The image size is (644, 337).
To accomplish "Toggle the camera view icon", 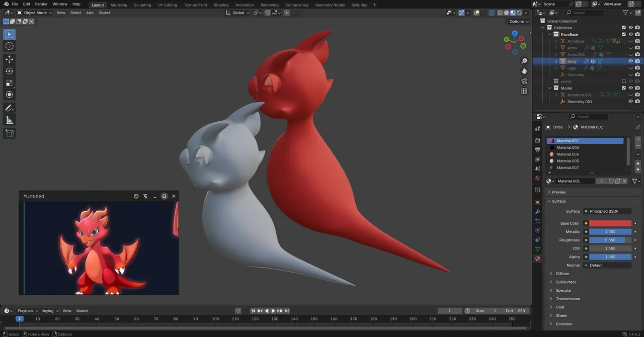I will coord(524,81).
